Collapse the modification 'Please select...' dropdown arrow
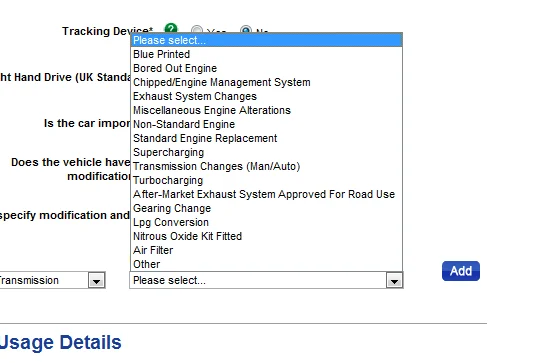 click(394, 280)
